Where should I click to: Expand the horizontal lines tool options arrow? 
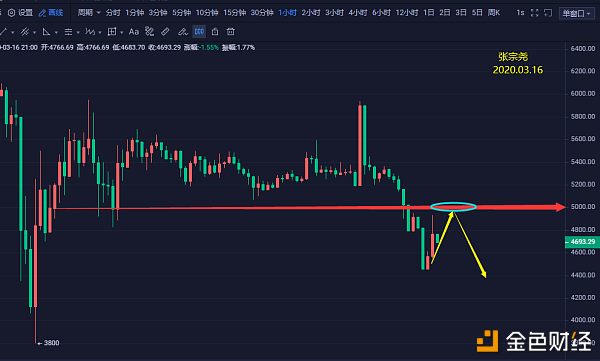click(78, 32)
